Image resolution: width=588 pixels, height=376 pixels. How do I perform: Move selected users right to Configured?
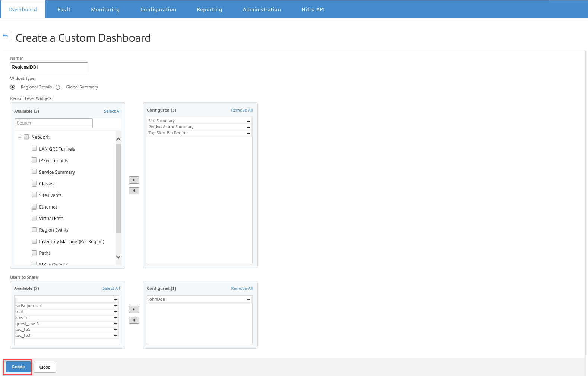click(134, 309)
